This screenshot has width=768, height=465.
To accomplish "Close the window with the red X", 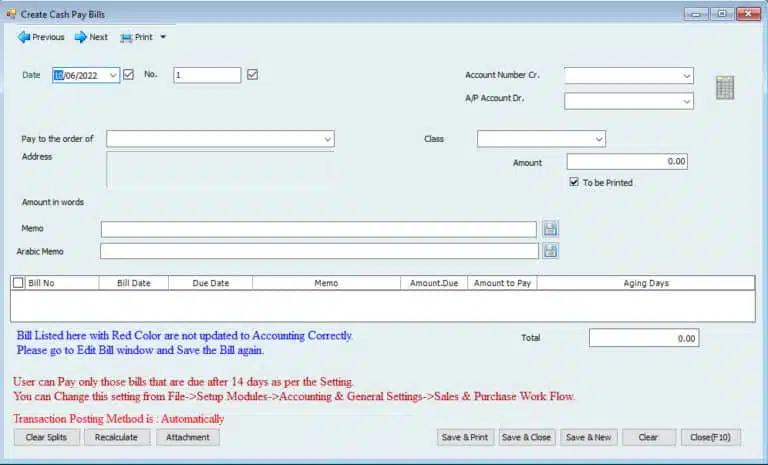I will coord(748,14).
